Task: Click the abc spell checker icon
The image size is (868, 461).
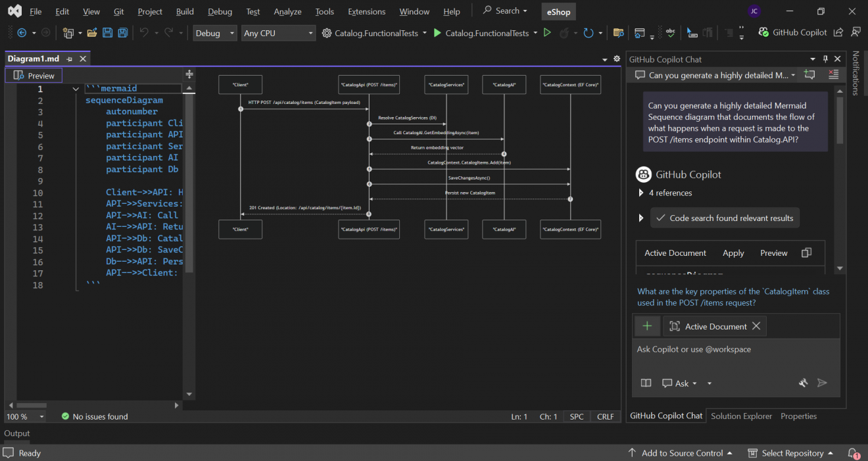Action: pos(670,33)
